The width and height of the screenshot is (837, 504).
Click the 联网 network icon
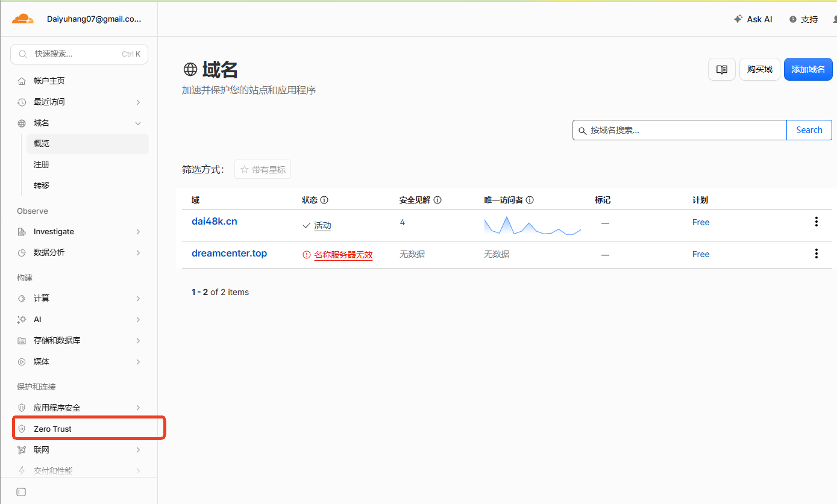(x=22, y=450)
